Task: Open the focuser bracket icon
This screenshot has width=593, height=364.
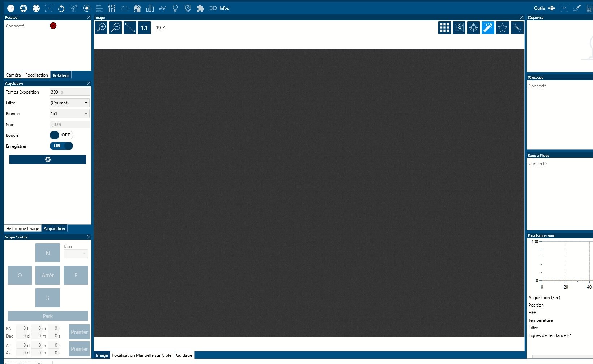Action: (49, 8)
